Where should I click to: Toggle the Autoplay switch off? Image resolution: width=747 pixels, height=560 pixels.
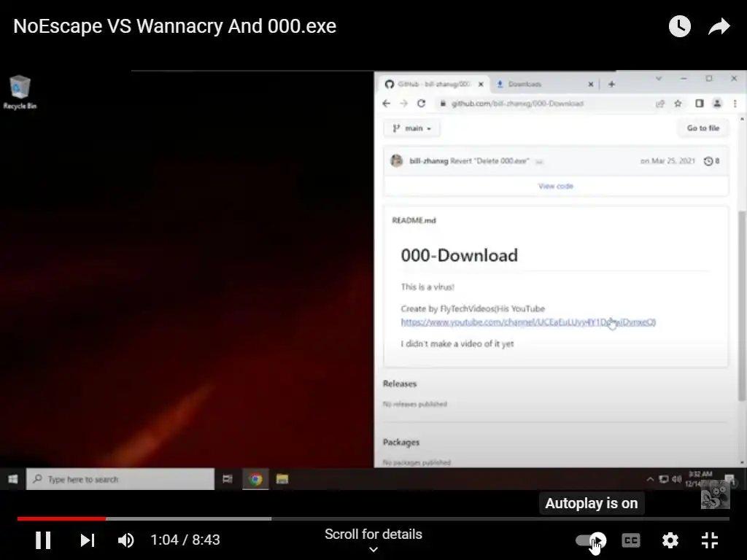click(x=591, y=540)
